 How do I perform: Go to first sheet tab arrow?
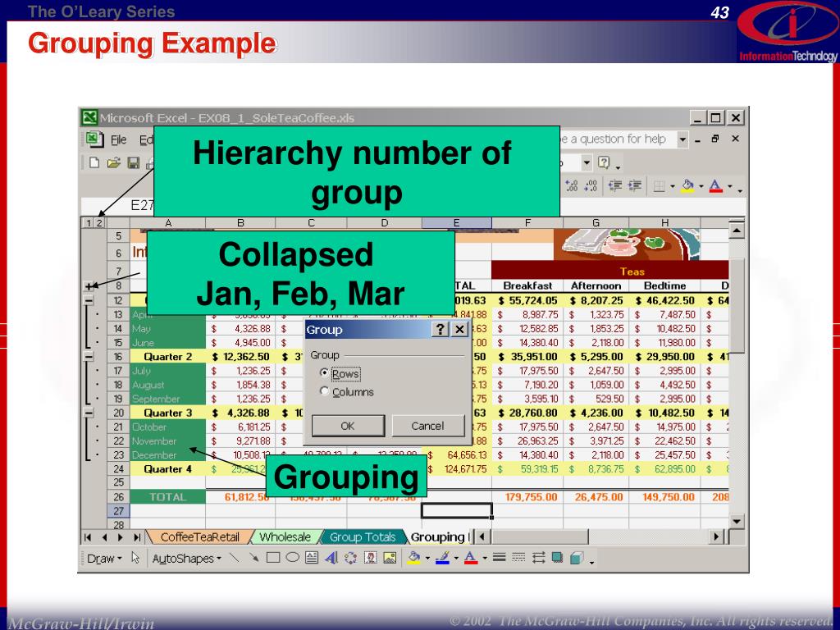click(88, 536)
